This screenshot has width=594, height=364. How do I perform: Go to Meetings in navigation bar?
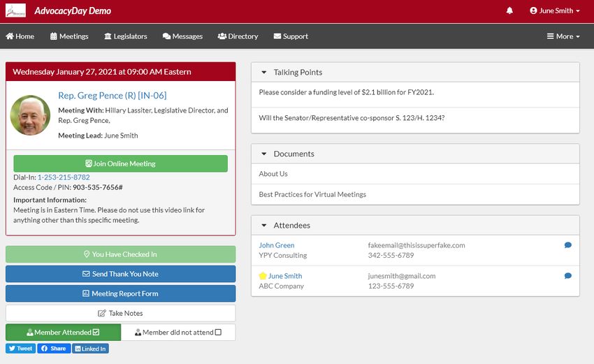69,36
